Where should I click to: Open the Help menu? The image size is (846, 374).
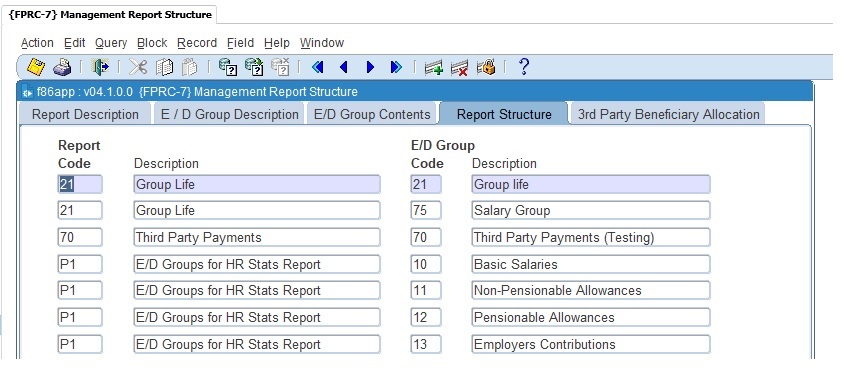[x=277, y=43]
